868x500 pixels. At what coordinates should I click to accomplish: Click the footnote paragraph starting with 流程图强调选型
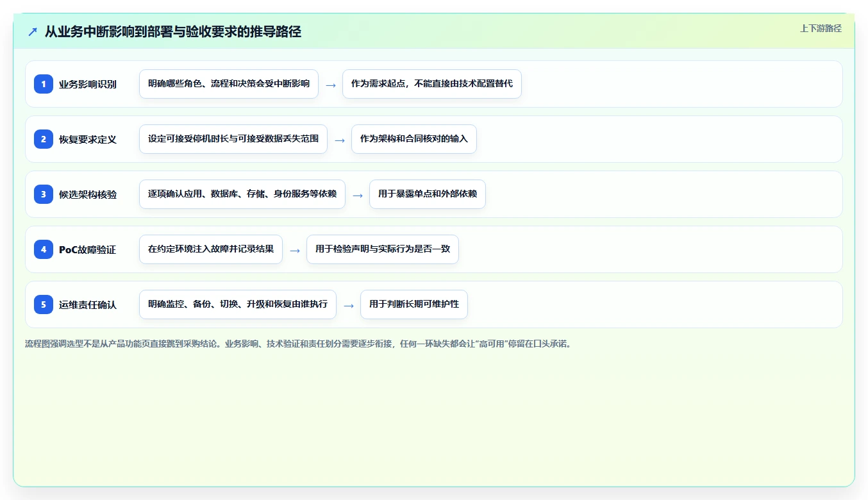point(298,344)
